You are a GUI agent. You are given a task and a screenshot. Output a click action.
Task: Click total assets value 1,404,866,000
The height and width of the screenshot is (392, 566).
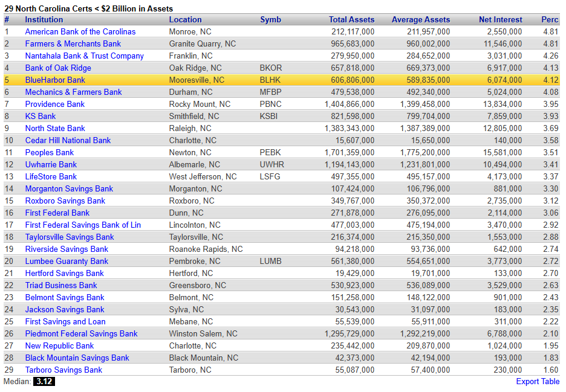click(350, 104)
